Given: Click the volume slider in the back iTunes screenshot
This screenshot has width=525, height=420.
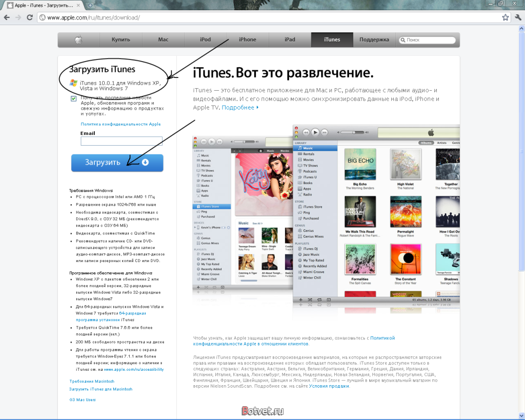Looking at the screenshot, I should [244, 142].
